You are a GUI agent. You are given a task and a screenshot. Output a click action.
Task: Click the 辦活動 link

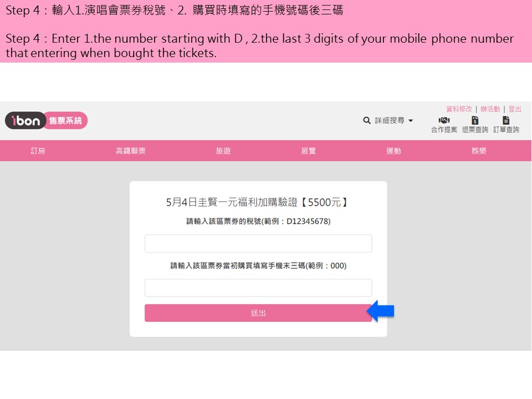pos(490,109)
